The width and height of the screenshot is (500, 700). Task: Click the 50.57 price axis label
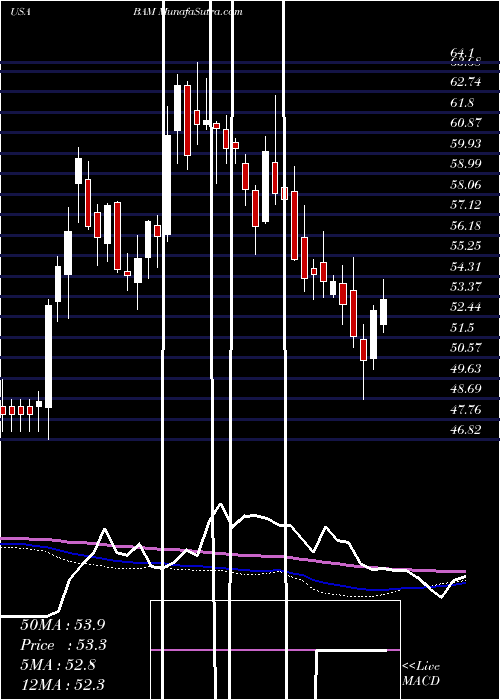click(x=466, y=348)
